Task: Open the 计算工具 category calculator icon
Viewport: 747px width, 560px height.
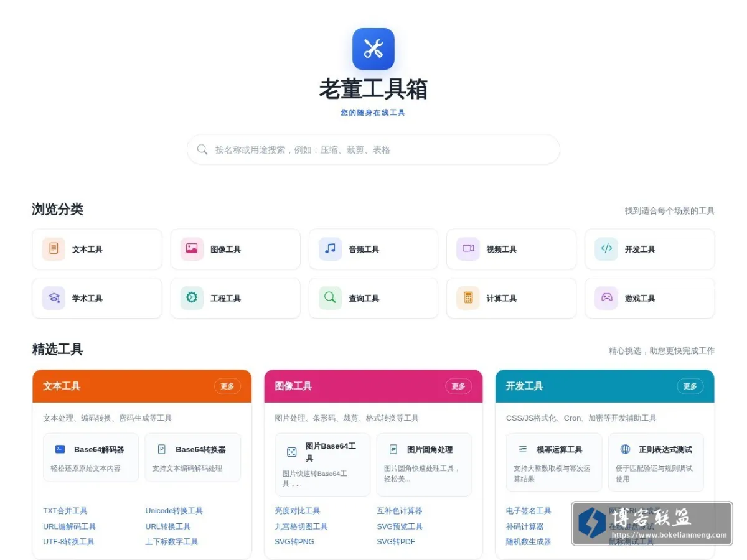Action: [x=468, y=298]
